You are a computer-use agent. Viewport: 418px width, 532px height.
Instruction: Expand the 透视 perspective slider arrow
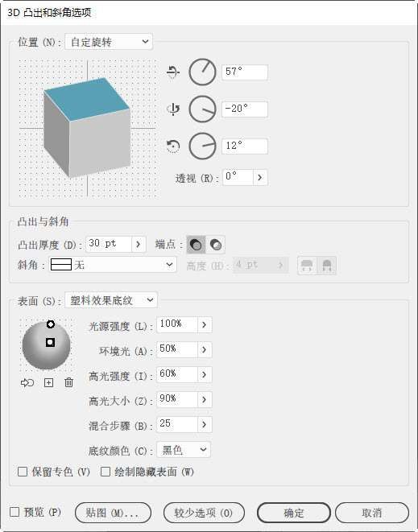260,177
